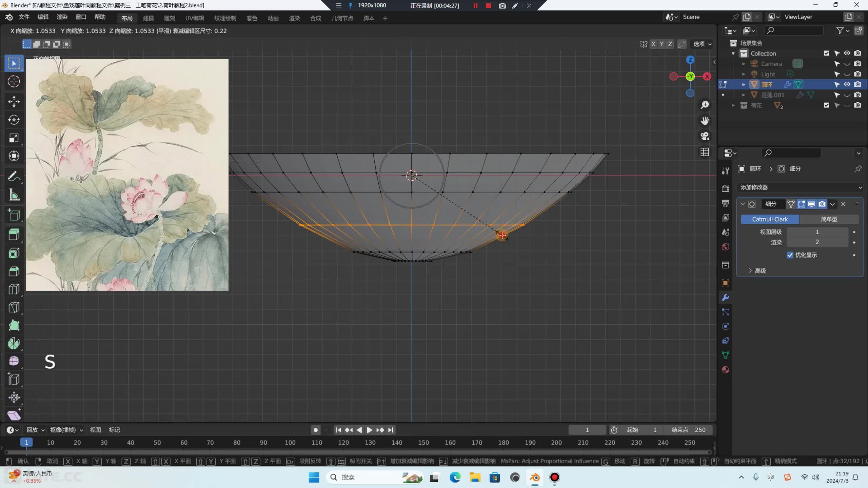The height and width of the screenshot is (488, 868).
Task: Toggle 优化显示 checkbox
Action: (x=790, y=255)
